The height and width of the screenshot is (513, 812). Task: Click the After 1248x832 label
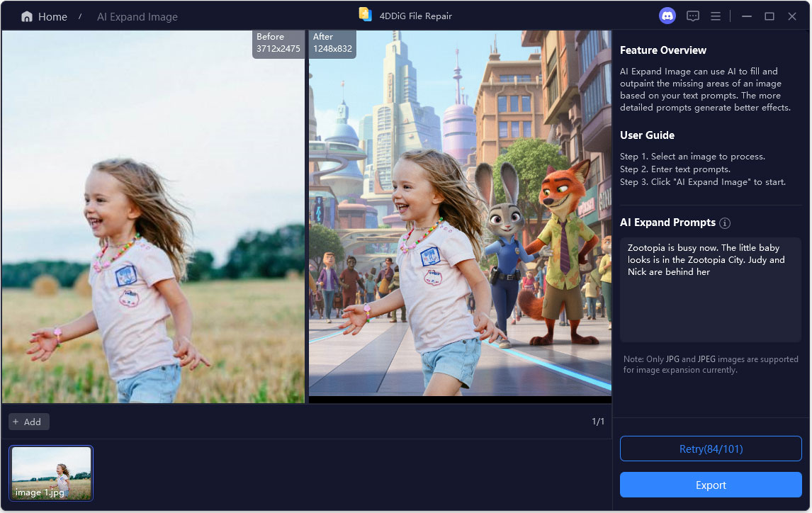(x=333, y=44)
